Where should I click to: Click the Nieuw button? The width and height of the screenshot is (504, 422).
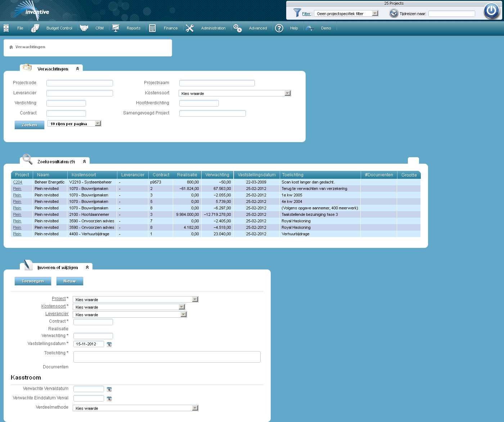pyautogui.click(x=70, y=281)
